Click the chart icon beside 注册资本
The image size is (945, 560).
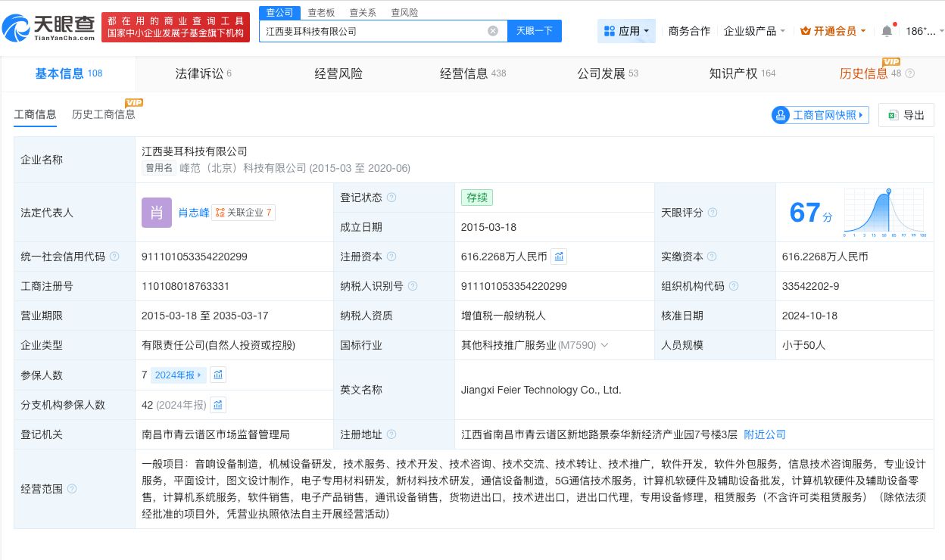(x=559, y=257)
